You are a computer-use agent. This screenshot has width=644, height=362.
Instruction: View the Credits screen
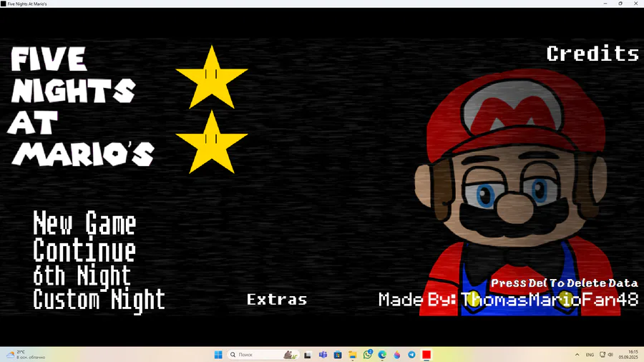coord(592,54)
